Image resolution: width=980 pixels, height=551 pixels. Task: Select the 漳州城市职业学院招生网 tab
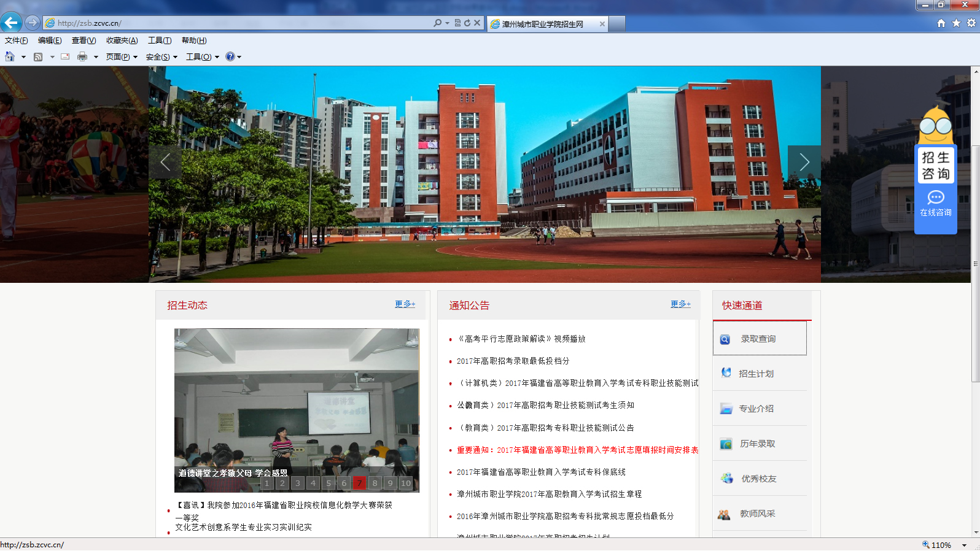[x=547, y=24]
